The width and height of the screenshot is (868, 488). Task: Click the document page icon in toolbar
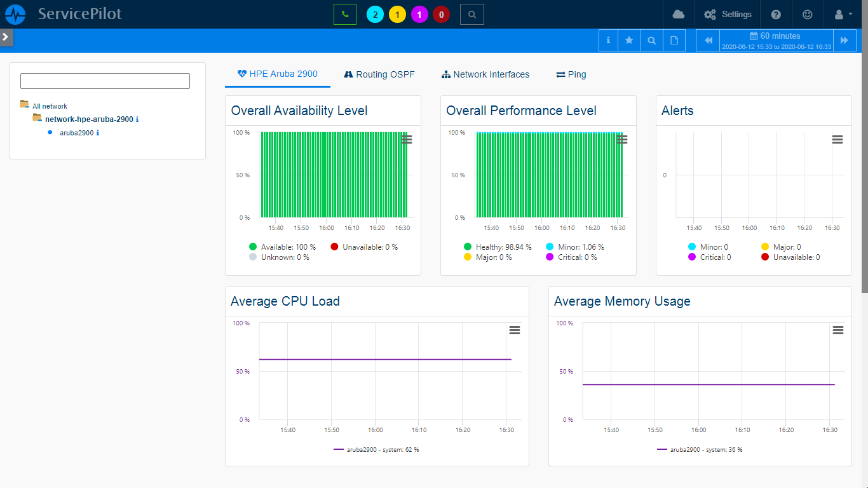[x=674, y=40]
